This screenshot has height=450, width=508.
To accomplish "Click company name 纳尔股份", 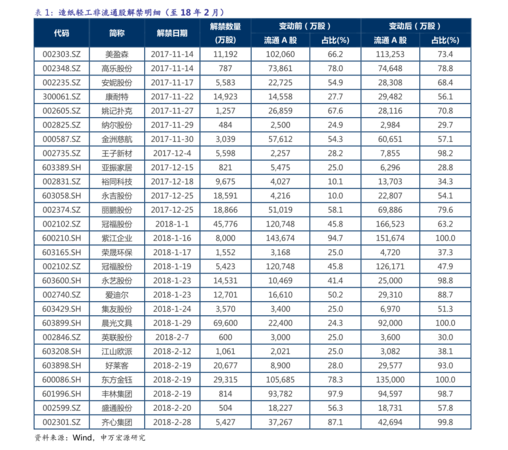I will pyautogui.click(x=117, y=125).
